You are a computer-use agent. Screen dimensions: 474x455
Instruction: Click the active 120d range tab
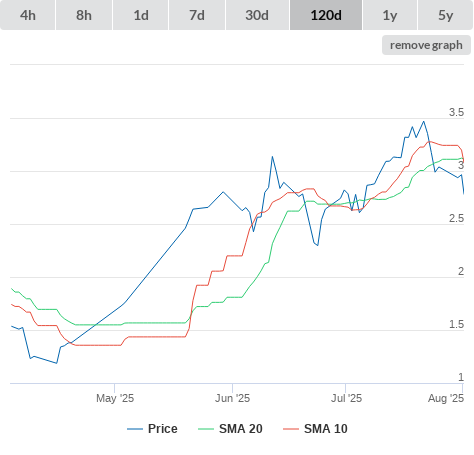(x=326, y=15)
